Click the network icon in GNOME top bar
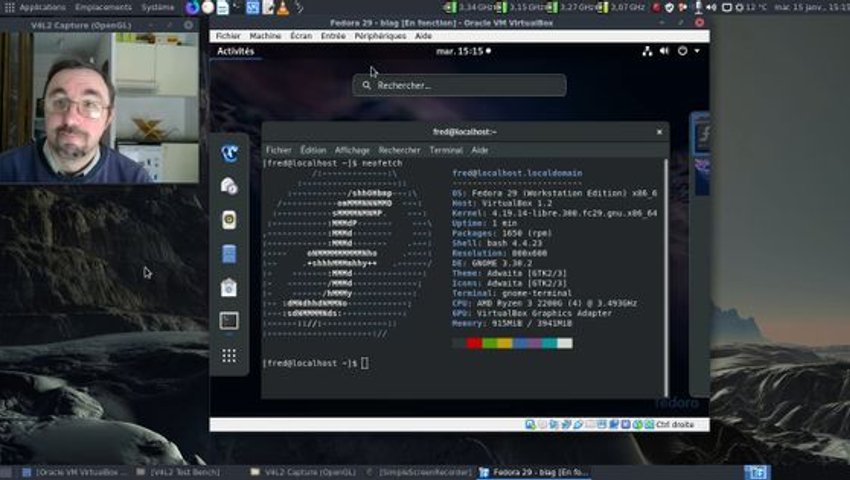The width and height of the screenshot is (850, 480). click(x=647, y=51)
